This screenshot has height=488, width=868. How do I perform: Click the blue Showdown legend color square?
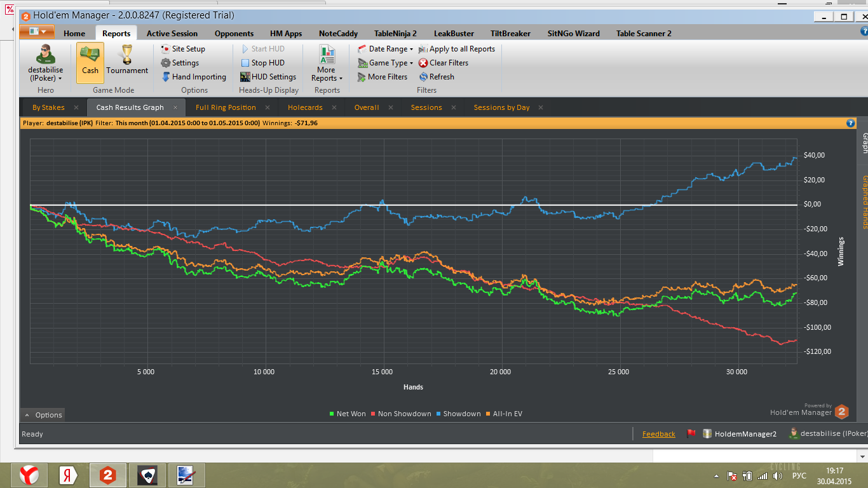438,414
